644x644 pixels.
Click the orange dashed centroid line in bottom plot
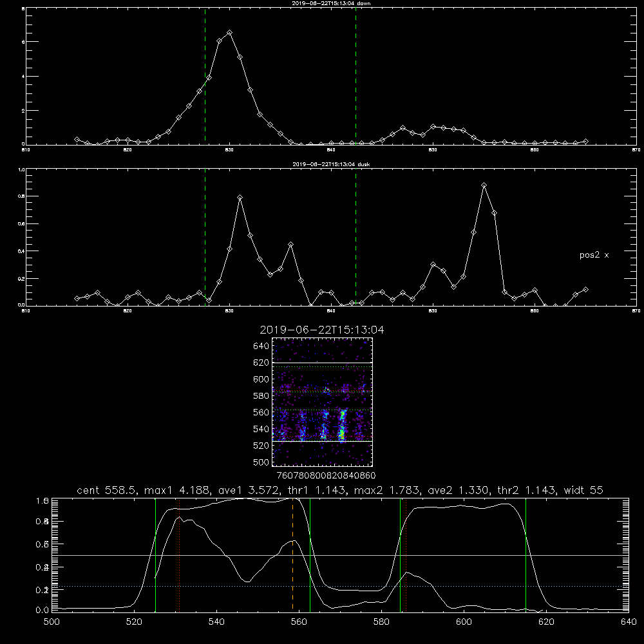(292, 554)
